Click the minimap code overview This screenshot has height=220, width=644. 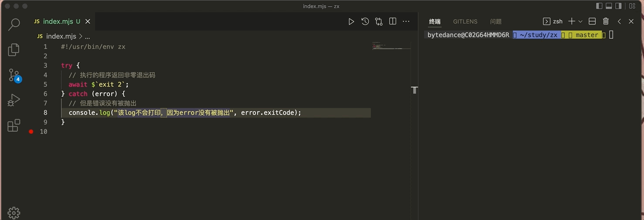pyautogui.click(x=391, y=45)
